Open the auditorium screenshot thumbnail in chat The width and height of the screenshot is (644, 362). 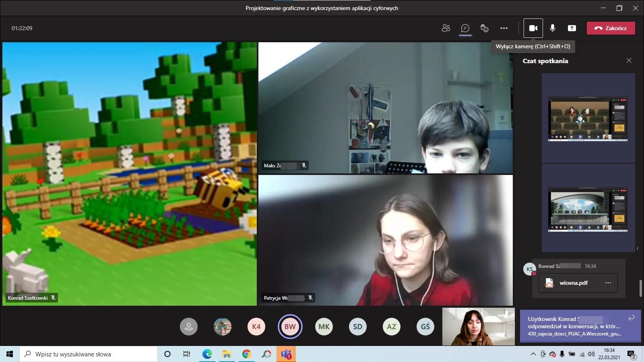[x=588, y=119]
